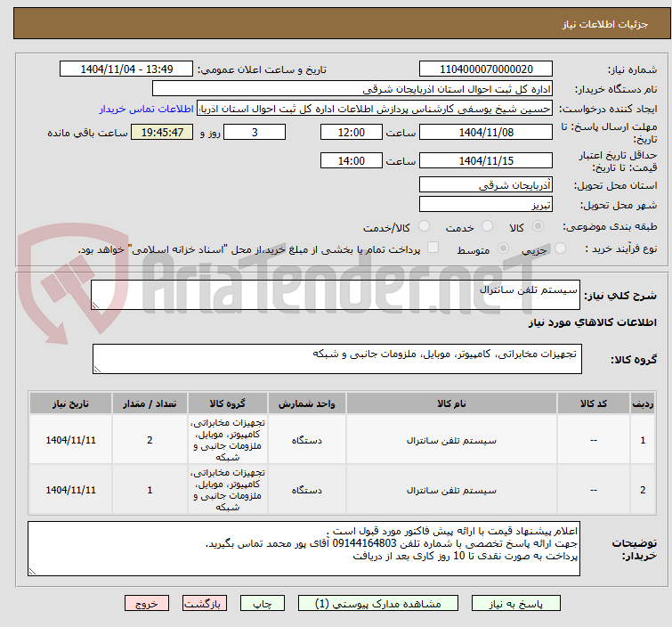
Task: Click row 1 item name سیستم تلفن سانترال
Action: click(451, 441)
